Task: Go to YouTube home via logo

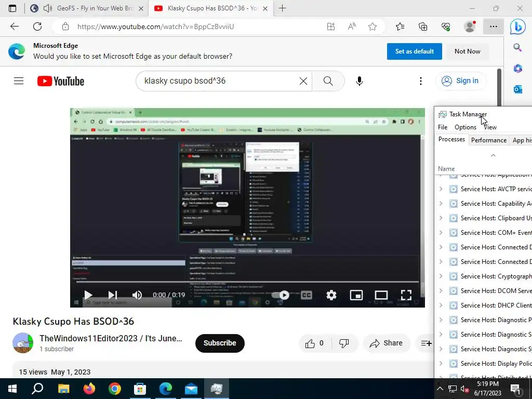Action: coord(61,81)
